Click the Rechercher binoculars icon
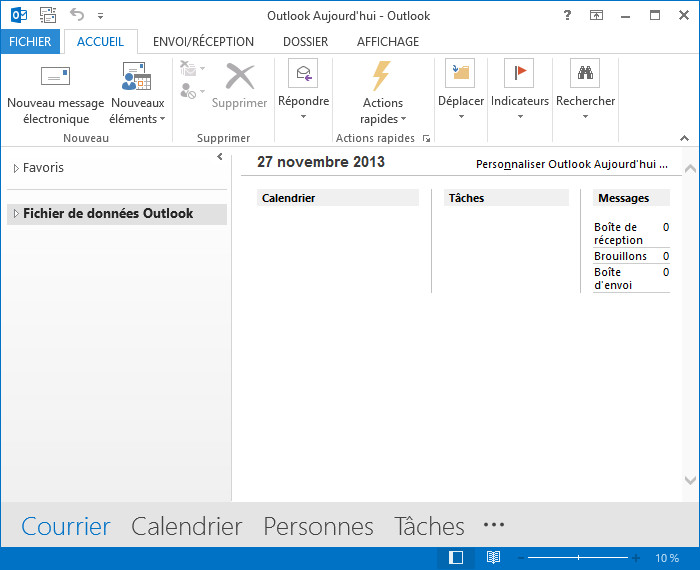Viewport: 700px width, 570px height. tap(585, 74)
